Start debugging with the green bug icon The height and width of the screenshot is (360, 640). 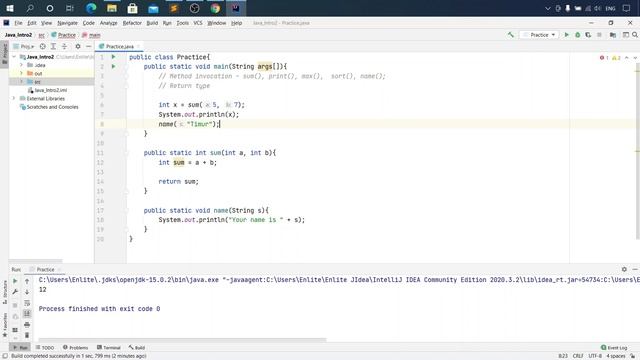point(578,35)
